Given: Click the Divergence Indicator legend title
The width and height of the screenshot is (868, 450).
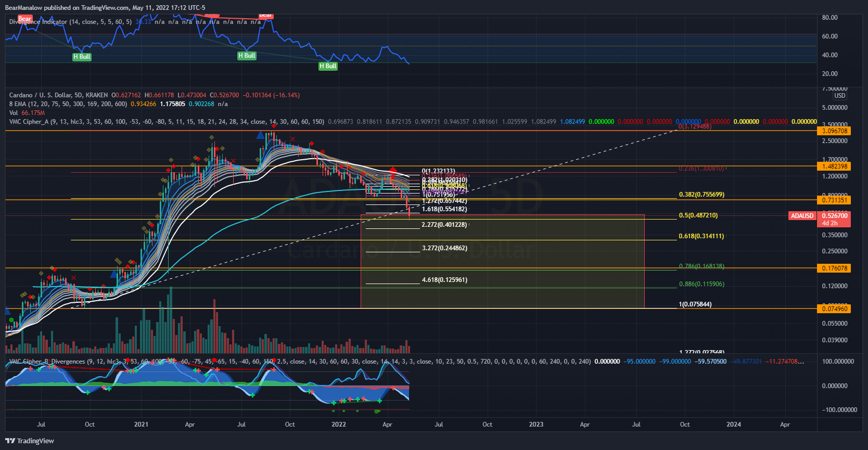Looking at the screenshot, I should point(70,22).
